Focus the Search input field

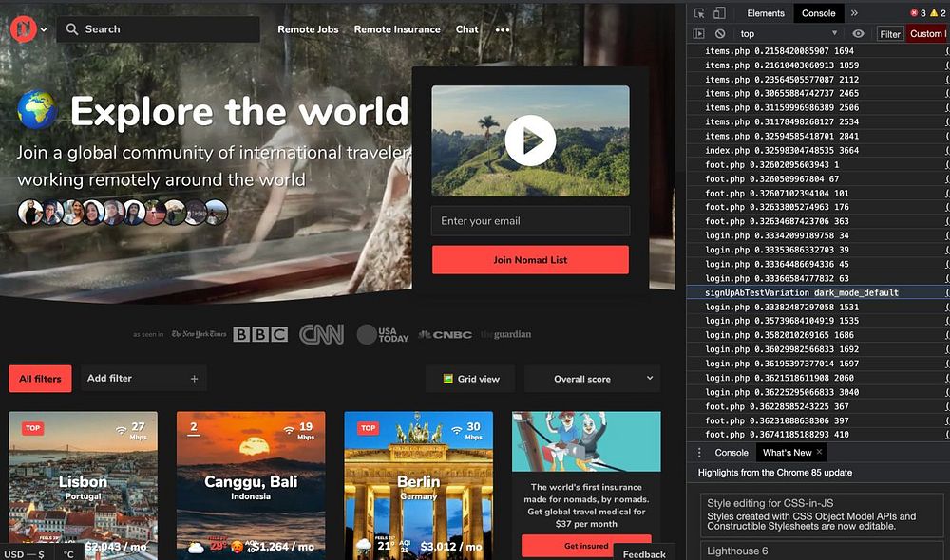pos(158,29)
